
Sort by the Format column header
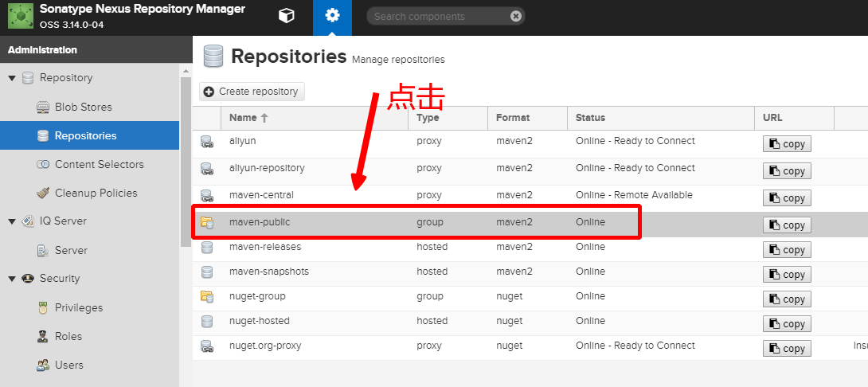pos(527,118)
